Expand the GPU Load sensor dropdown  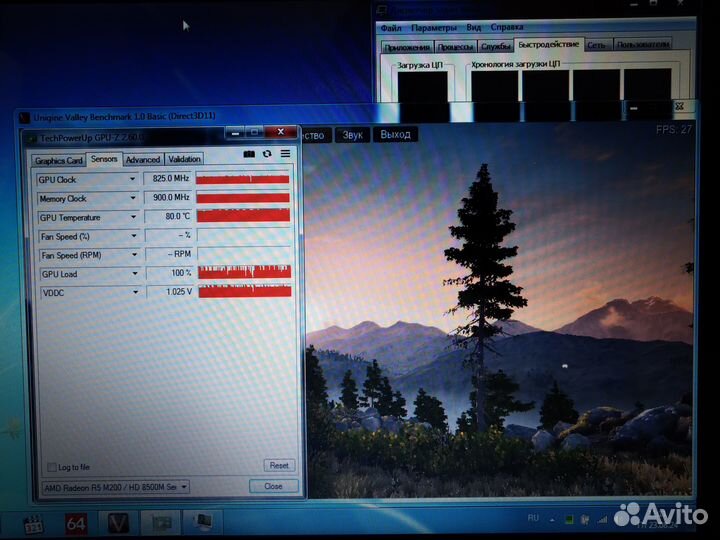point(133,274)
